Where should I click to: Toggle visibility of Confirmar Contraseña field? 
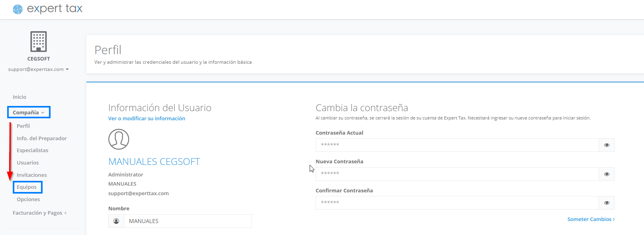point(607,203)
